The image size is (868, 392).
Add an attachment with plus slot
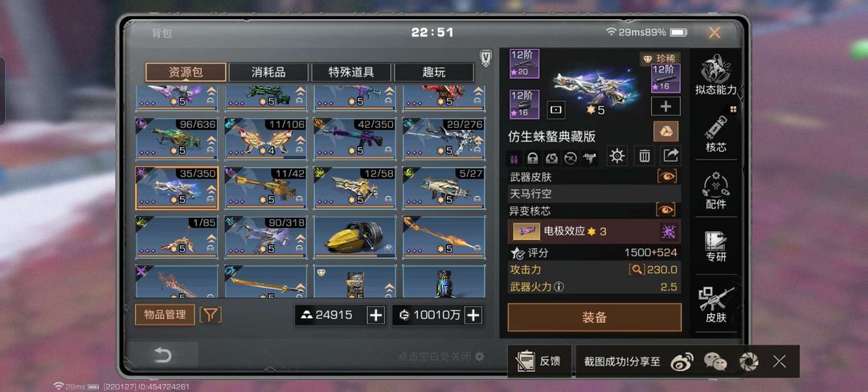[666, 106]
